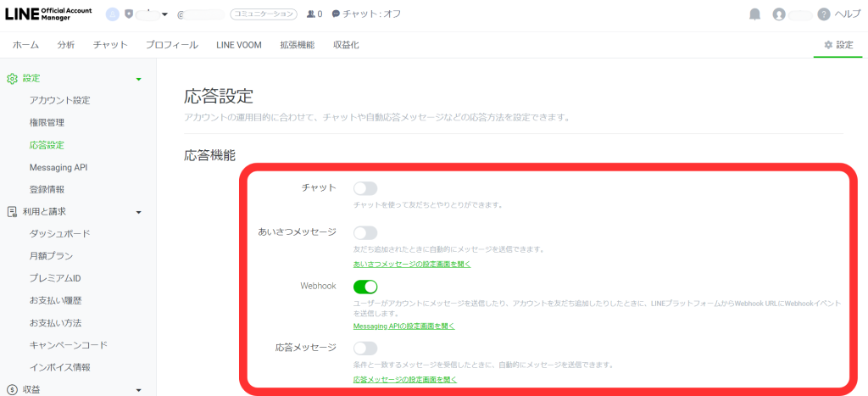Screen dimensions: 868x396
Task: Go to the ホーム tab
Action: pyautogui.click(x=25, y=46)
